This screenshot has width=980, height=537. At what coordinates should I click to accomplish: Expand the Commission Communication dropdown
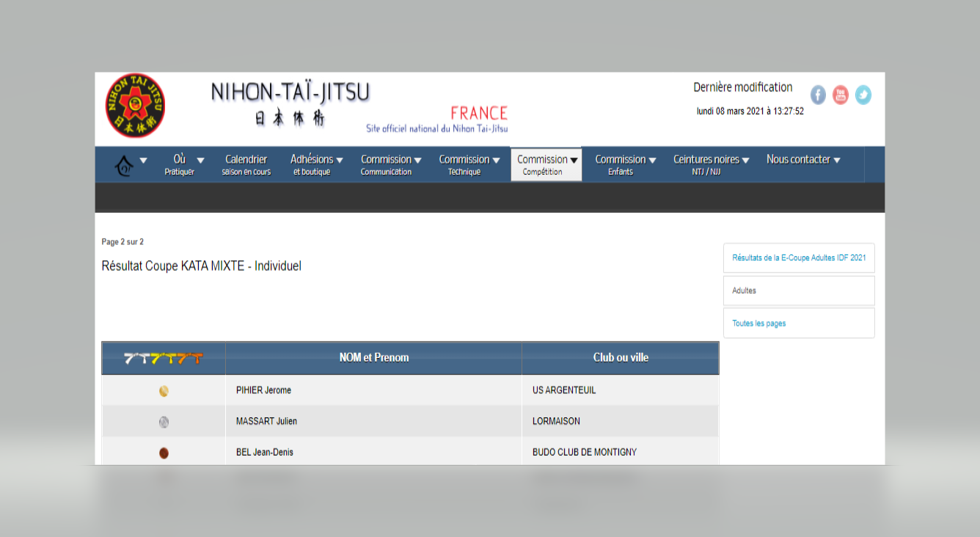[x=390, y=164]
